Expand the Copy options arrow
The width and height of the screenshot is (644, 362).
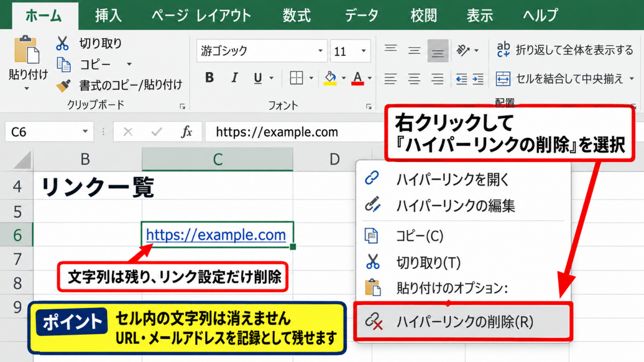[129, 64]
